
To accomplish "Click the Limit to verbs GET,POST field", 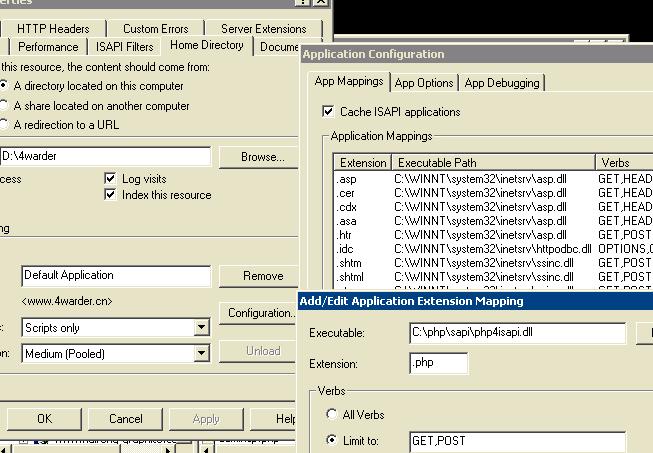I will point(517,441).
